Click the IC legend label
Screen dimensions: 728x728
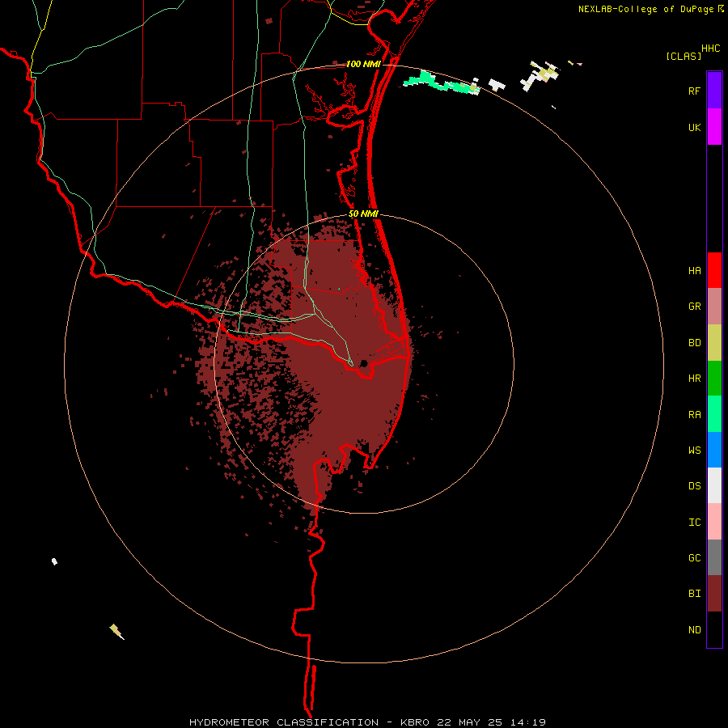click(694, 523)
